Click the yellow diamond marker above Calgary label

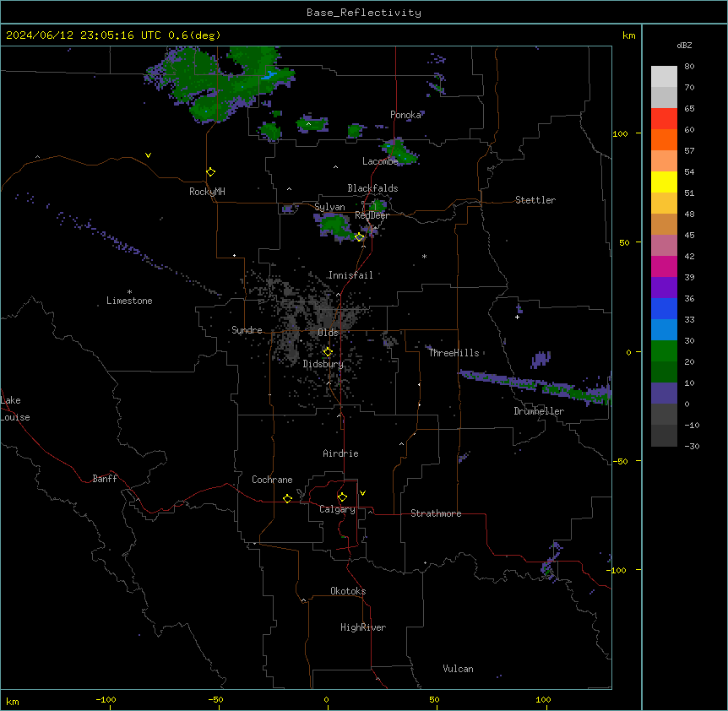click(x=342, y=497)
